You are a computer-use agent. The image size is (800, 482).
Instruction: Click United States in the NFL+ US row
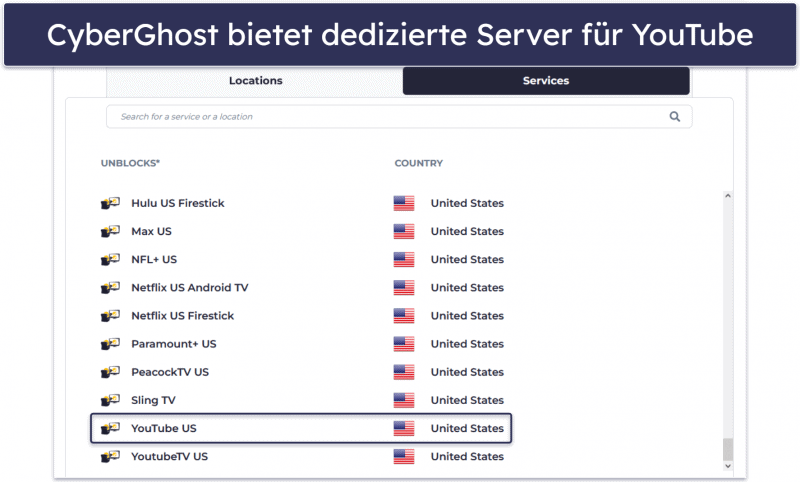[467, 259]
